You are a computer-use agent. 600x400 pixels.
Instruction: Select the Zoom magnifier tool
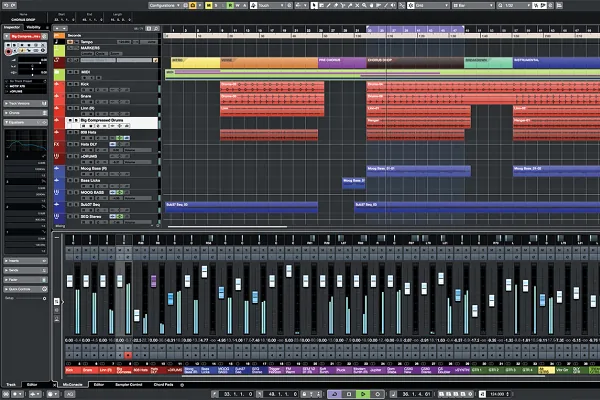tap(364, 5)
